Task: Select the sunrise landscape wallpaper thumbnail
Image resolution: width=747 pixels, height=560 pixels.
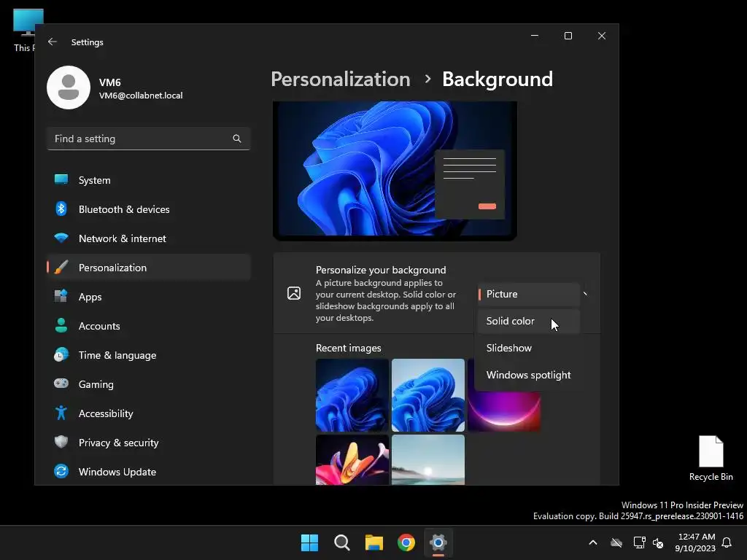Action: 427,459
